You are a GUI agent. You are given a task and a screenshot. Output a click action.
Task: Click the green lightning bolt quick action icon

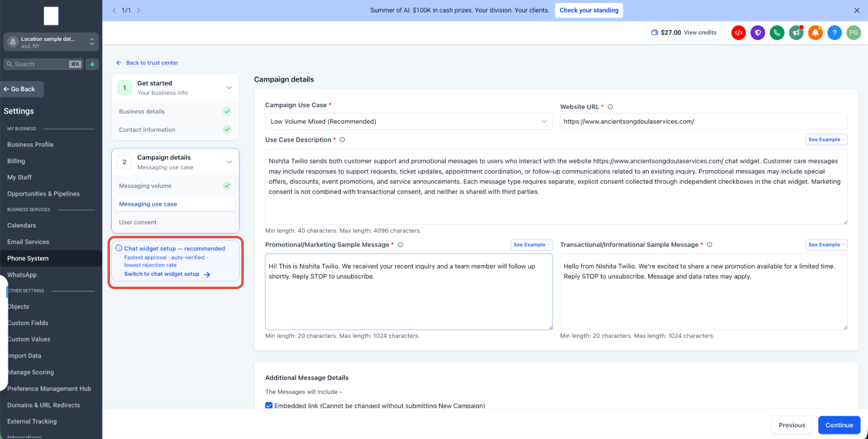pos(92,64)
